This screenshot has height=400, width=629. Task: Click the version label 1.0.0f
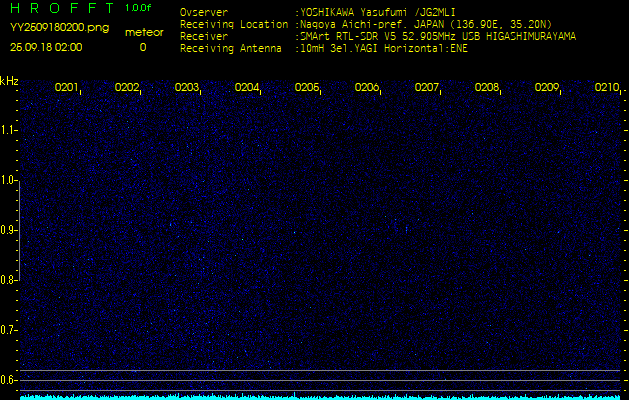click(138, 8)
